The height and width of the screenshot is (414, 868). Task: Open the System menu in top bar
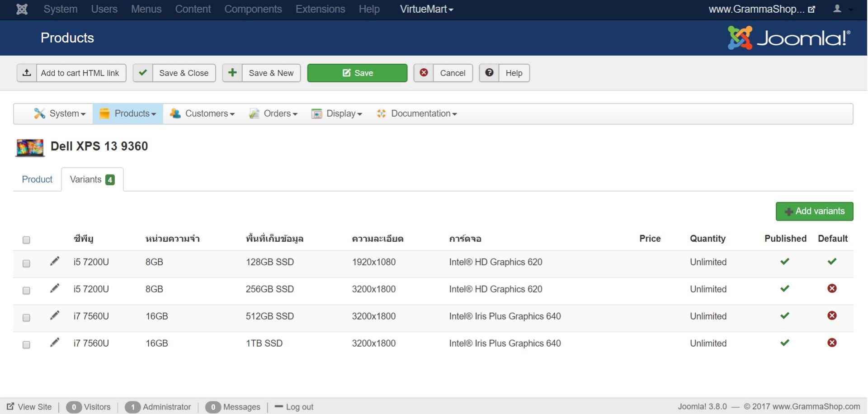(x=61, y=9)
